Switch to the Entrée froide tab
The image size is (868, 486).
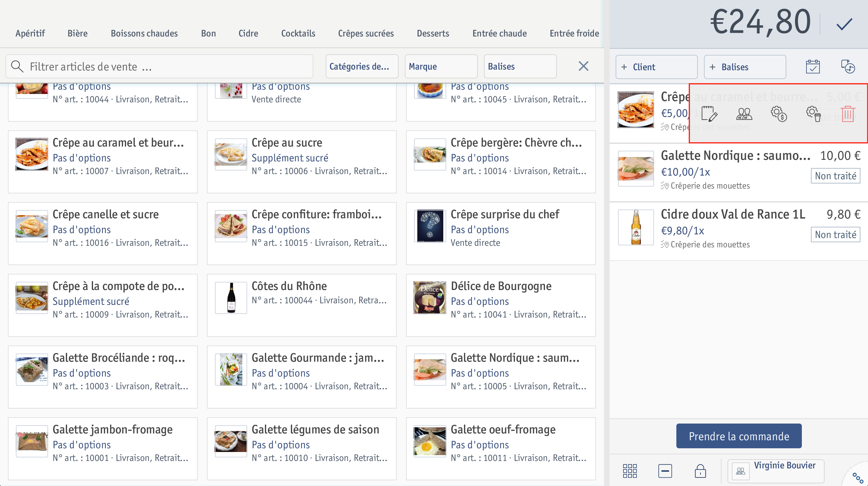[x=574, y=33]
